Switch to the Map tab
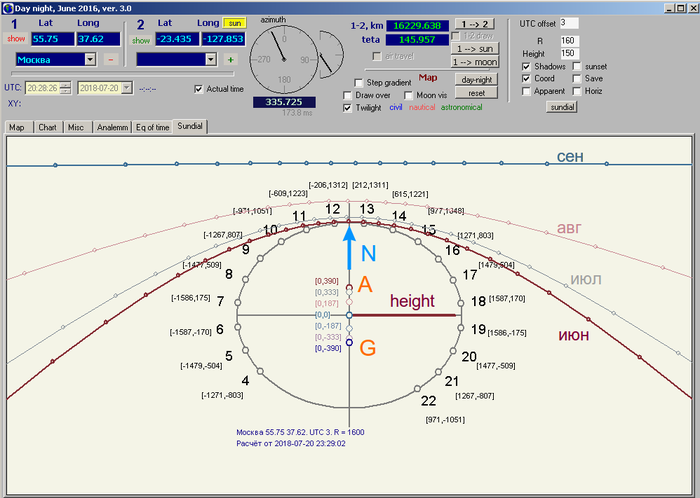 [x=17, y=128]
